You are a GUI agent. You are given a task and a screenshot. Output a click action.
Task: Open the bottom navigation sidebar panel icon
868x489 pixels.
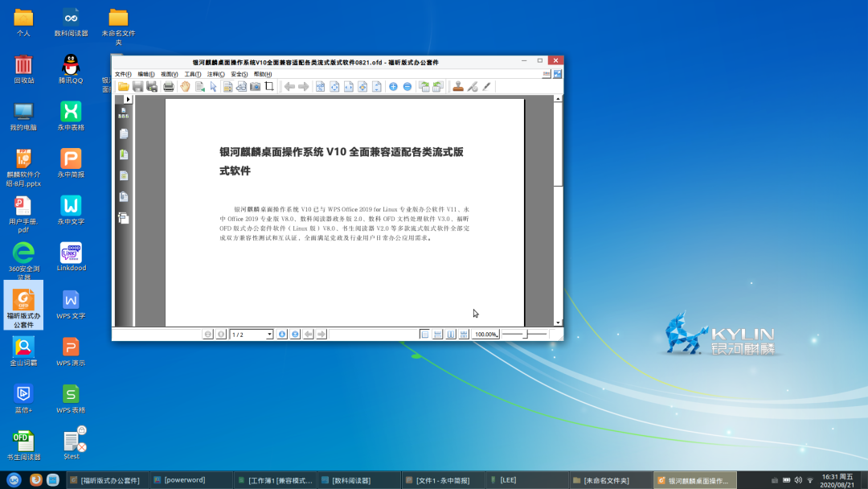pos(124,218)
